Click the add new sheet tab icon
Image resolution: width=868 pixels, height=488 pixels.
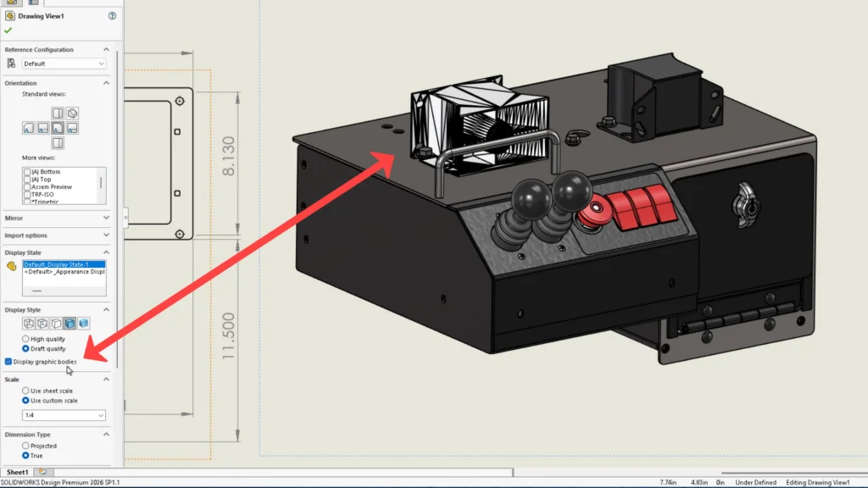[42, 472]
